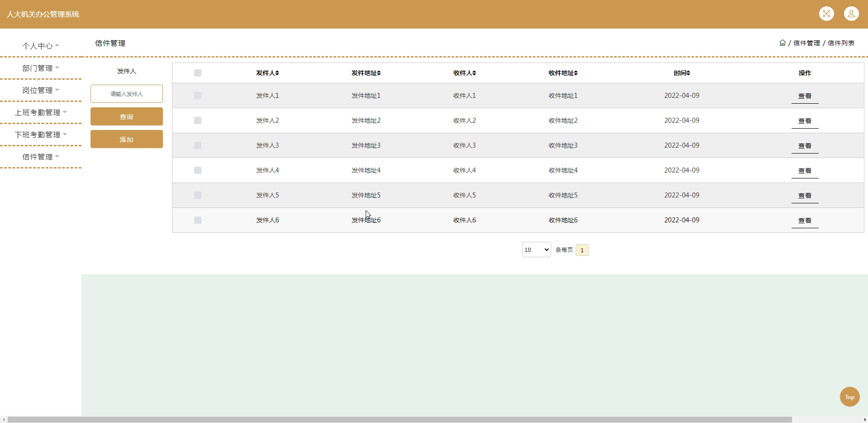This screenshot has width=868, height=423.
Task: View details for 发件人6 row
Action: 805,221
